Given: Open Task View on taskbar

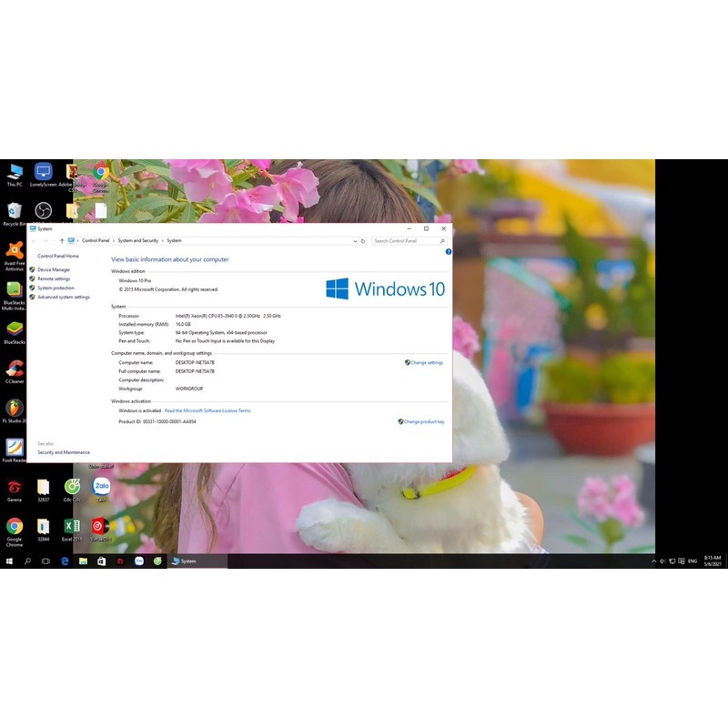Looking at the screenshot, I should tap(45, 561).
